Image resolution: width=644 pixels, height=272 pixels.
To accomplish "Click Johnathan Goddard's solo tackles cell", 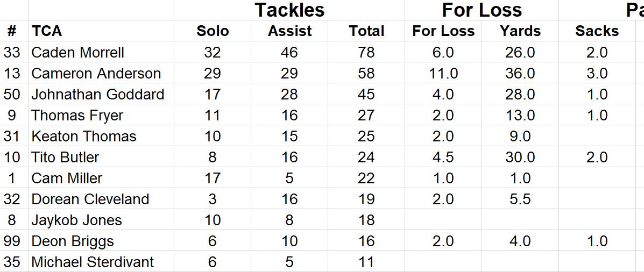I will click(213, 94).
